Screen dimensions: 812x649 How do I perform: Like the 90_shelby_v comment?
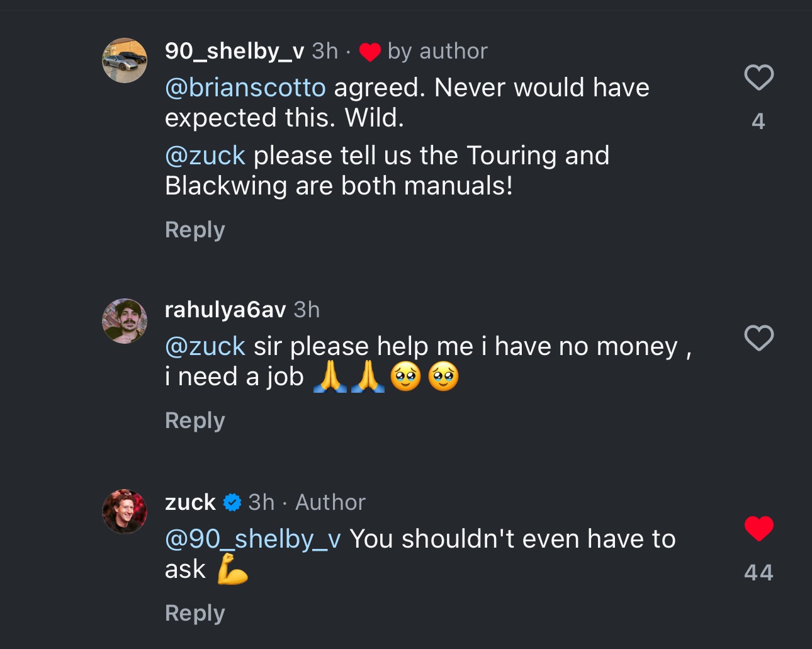[758, 77]
